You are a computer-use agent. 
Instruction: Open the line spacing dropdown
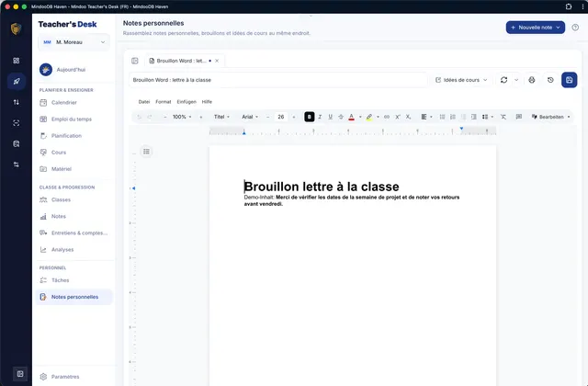pyautogui.click(x=488, y=117)
